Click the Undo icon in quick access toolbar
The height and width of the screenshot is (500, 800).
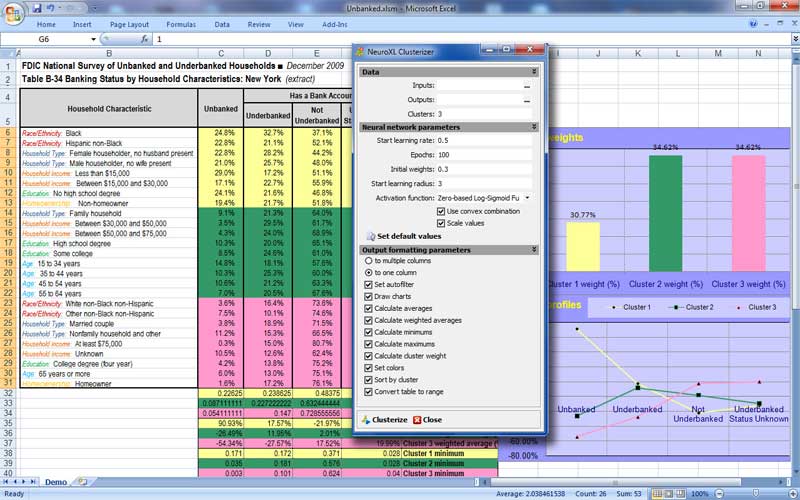coord(51,8)
